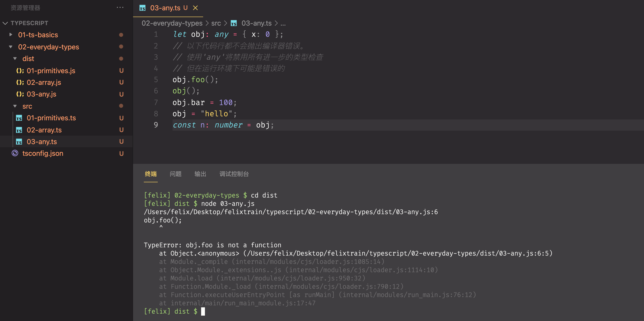Screen dimensions: 644x321
Task: Click line number 9 in editor gutter
Action: [x=156, y=125]
